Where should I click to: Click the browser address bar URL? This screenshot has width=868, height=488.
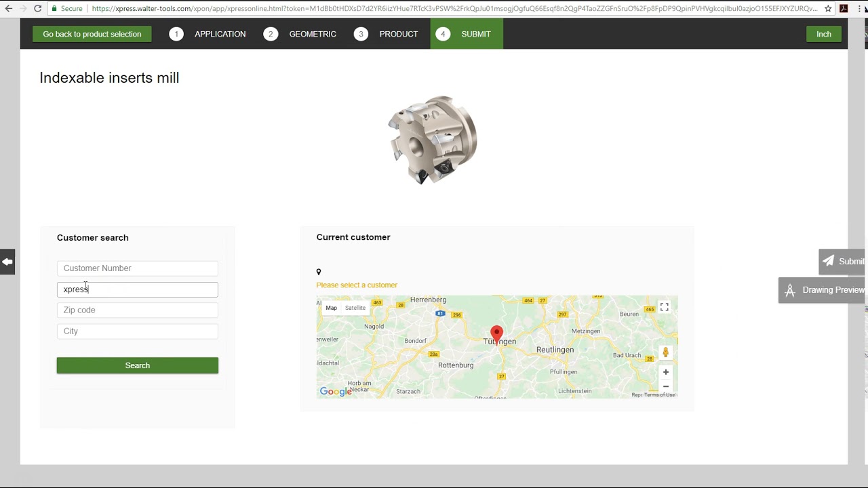454,9
